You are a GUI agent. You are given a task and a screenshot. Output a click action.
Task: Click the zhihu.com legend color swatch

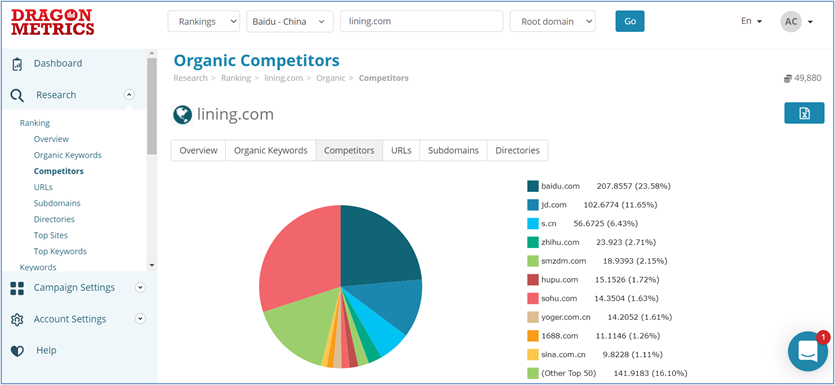coord(533,242)
